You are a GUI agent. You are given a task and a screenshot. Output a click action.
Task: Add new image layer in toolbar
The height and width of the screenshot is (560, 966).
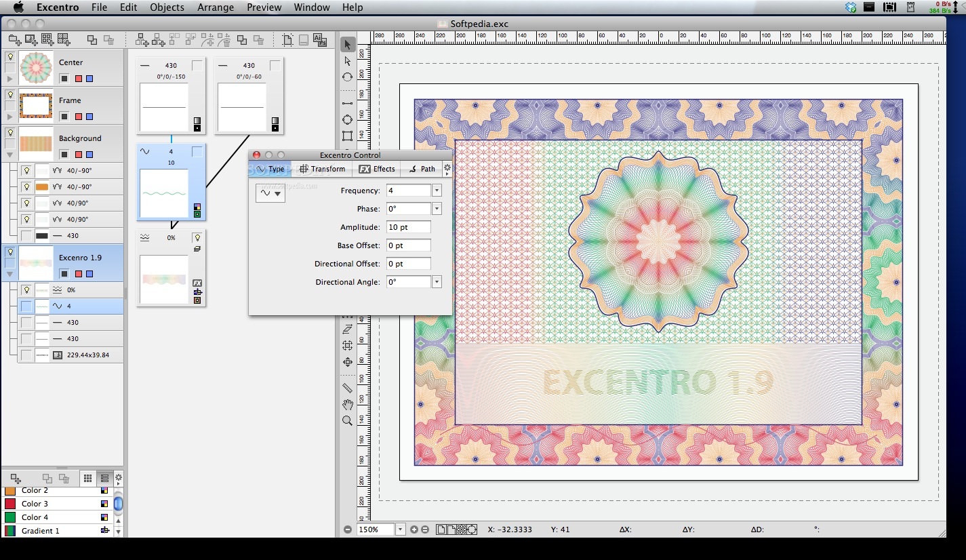32,40
